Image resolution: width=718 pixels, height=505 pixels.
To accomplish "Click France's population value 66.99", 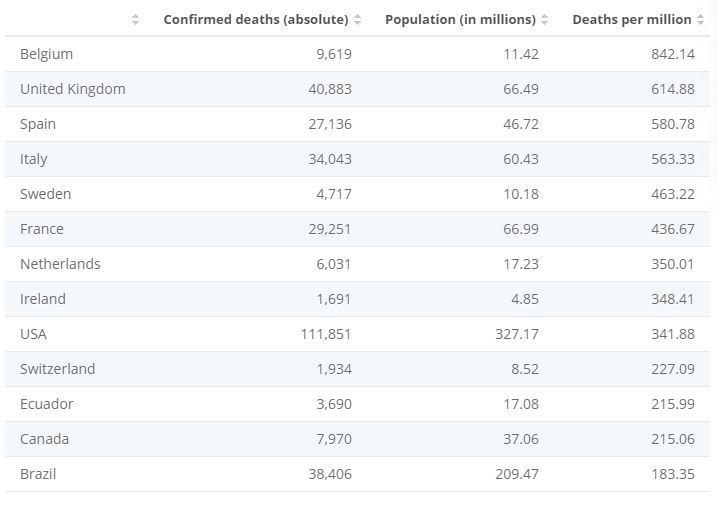I will (x=521, y=229).
